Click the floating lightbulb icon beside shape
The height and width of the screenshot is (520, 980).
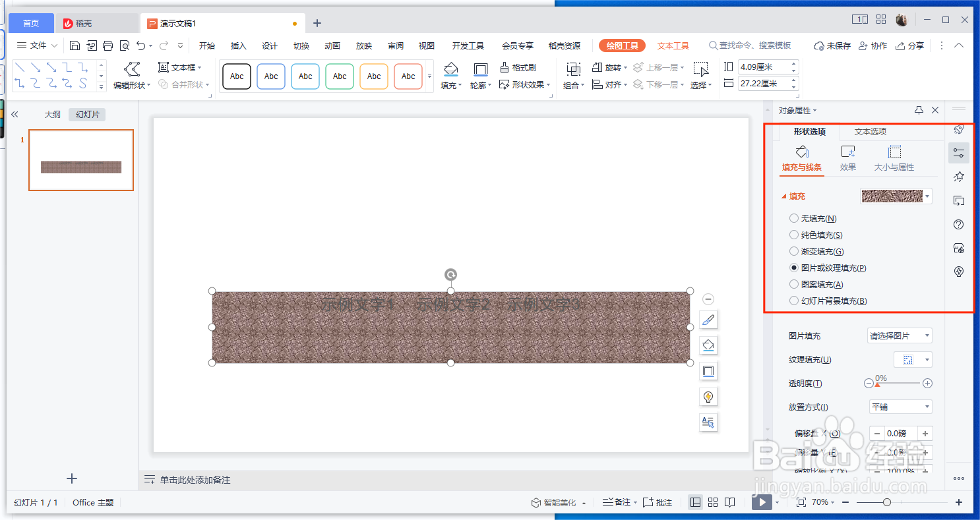pos(708,397)
